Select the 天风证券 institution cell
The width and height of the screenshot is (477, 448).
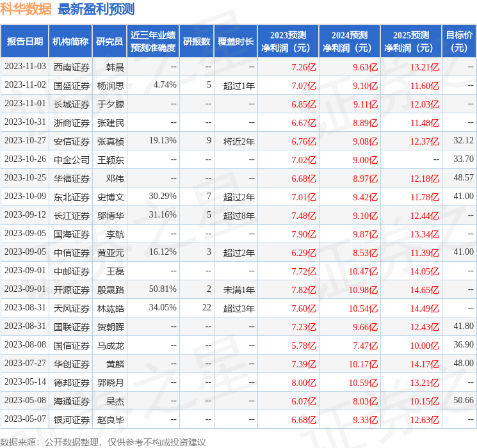(72, 308)
